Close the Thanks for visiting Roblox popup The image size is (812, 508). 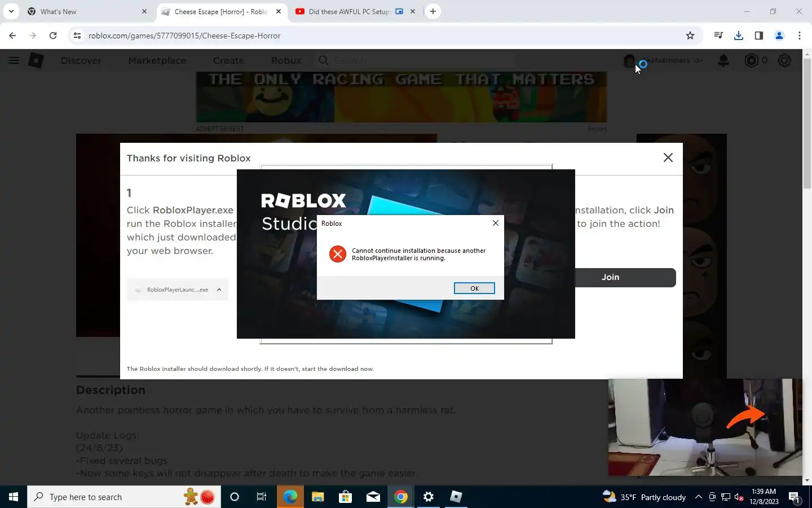point(668,157)
